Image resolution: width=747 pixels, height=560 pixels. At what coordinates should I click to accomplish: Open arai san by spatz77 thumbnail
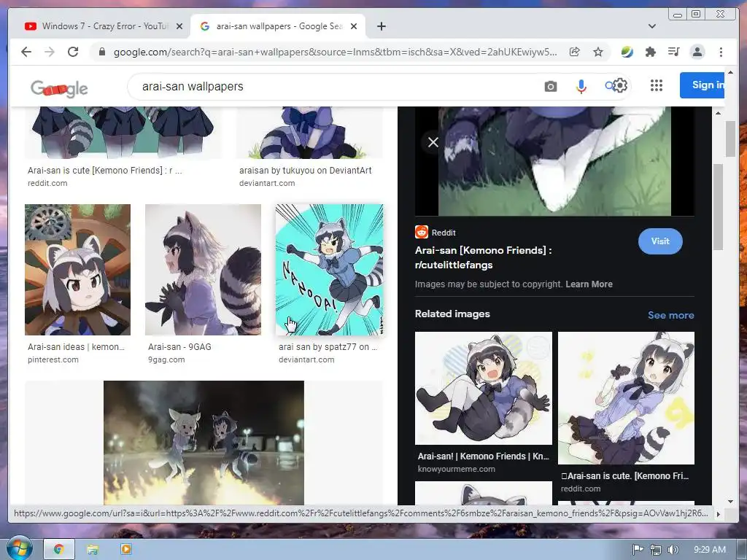(x=329, y=270)
